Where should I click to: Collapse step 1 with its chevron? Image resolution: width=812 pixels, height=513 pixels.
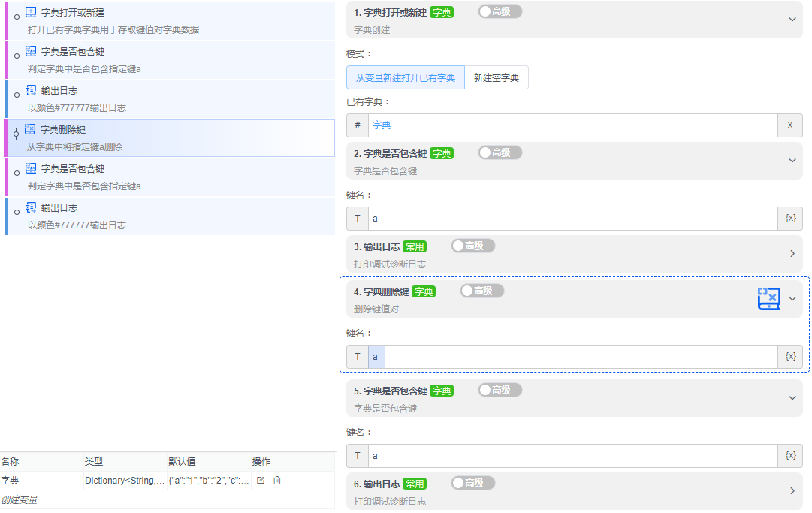(792, 19)
